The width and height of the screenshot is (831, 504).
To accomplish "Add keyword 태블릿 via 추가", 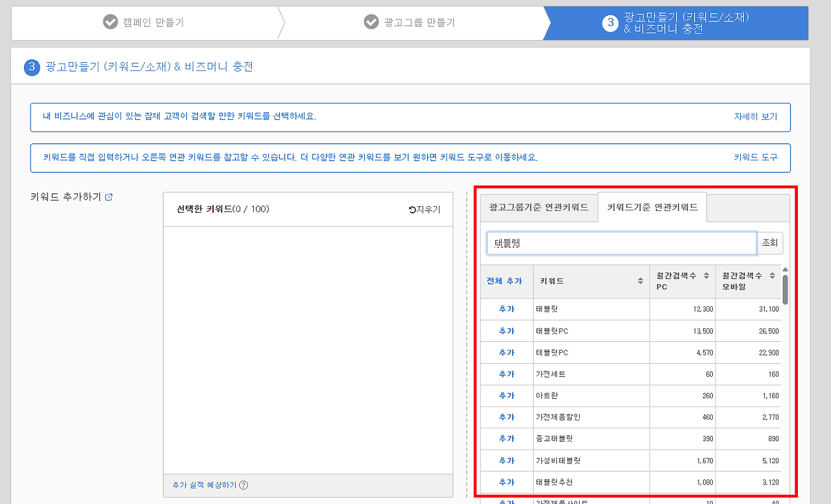I will [x=506, y=309].
